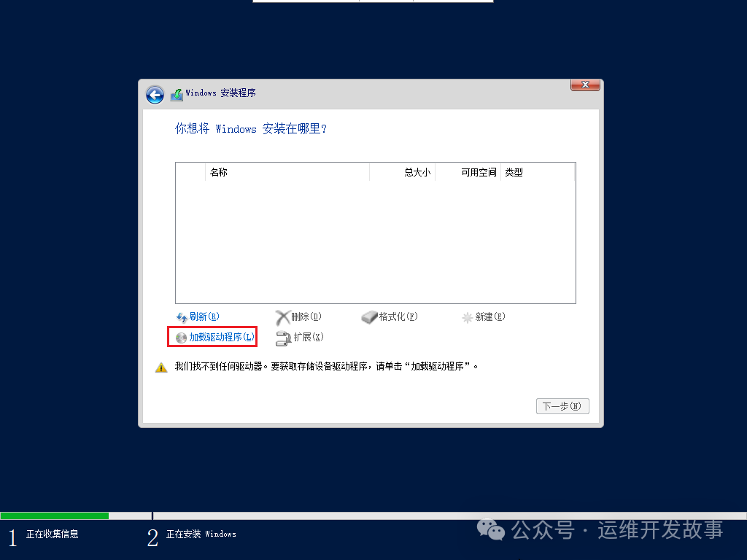Click the green progress bar at bottom left
The image size is (747, 560).
(55, 515)
